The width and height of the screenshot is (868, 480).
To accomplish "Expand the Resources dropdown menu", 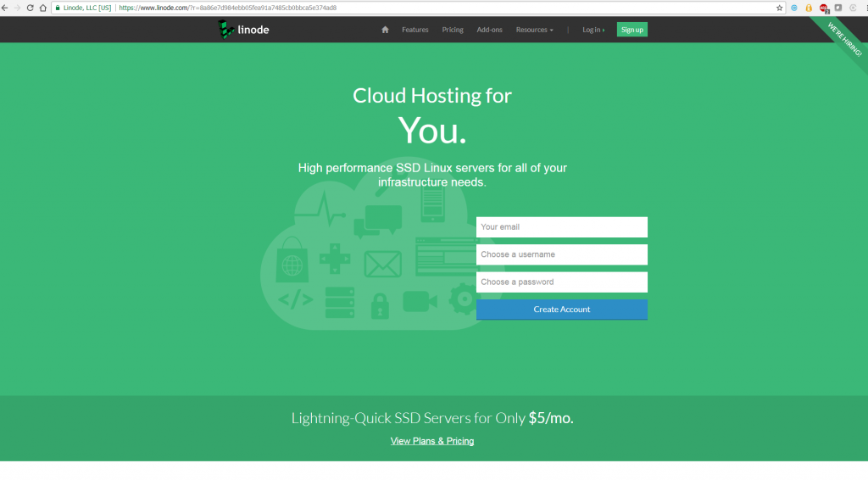I will (534, 30).
